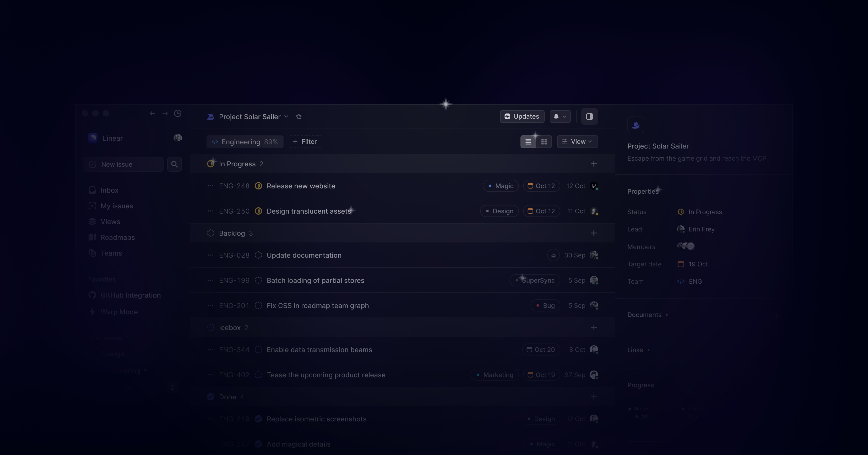
Task: Expand the Documents section
Action: point(647,315)
